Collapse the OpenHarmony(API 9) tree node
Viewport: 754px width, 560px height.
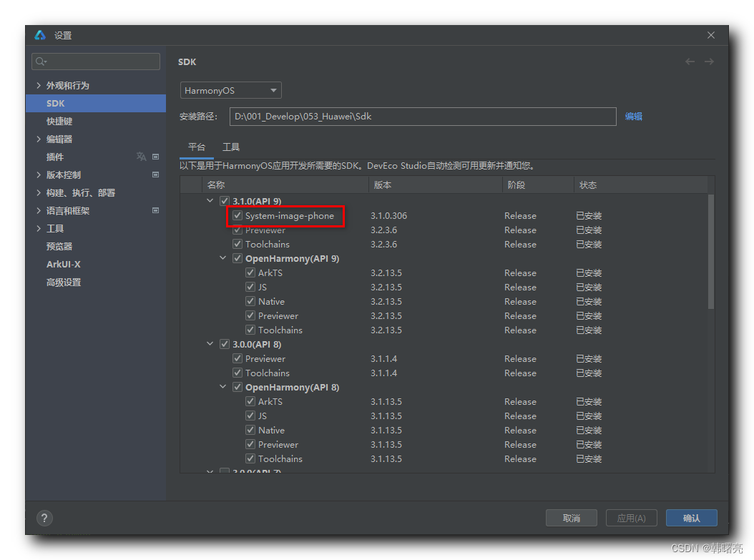(222, 258)
